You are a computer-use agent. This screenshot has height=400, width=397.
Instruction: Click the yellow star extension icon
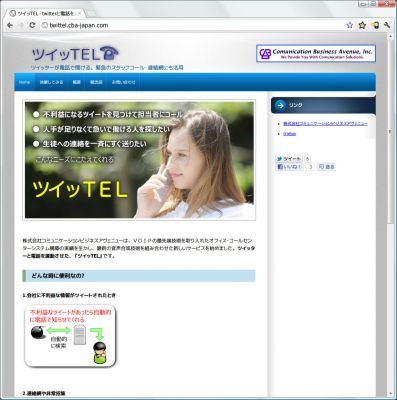pyautogui.click(x=362, y=25)
